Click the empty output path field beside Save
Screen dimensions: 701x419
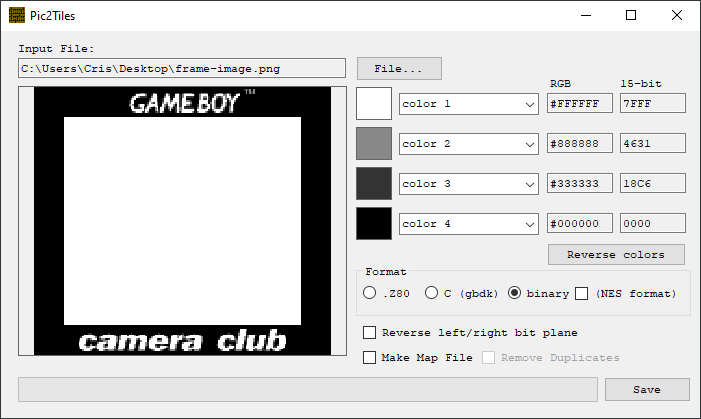(308, 389)
